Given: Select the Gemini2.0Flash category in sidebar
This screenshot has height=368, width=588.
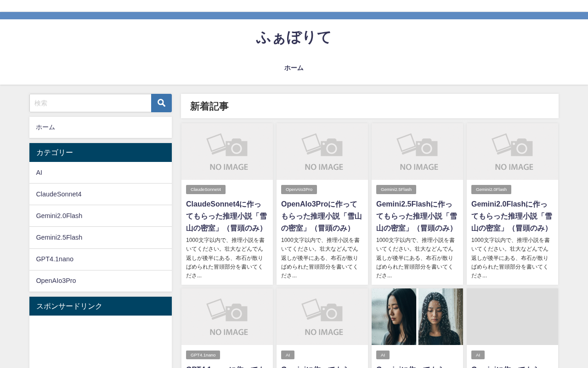Looking at the screenshot, I should (101, 216).
